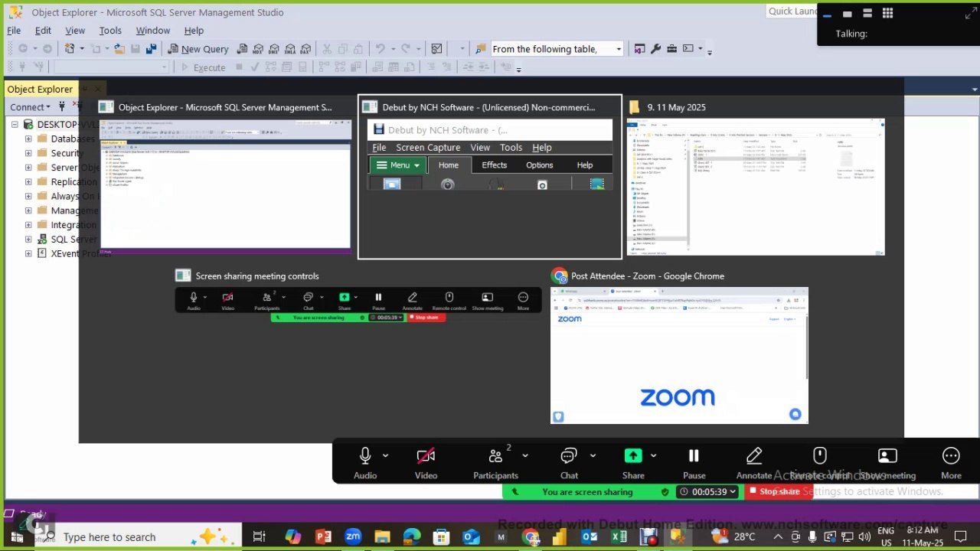
Task: Click the Remote control mouse icon
Action: tap(819, 457)
